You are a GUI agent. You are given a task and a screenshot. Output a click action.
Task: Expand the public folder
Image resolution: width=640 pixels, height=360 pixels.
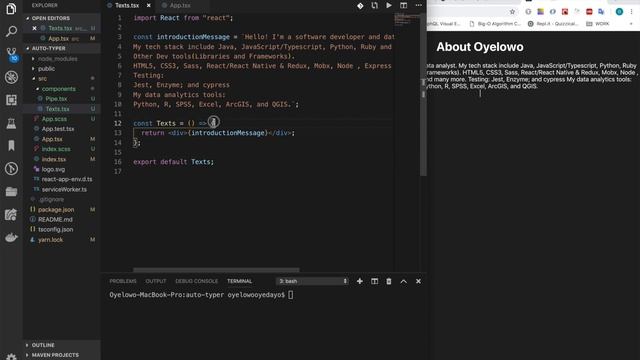pos(46,69)
